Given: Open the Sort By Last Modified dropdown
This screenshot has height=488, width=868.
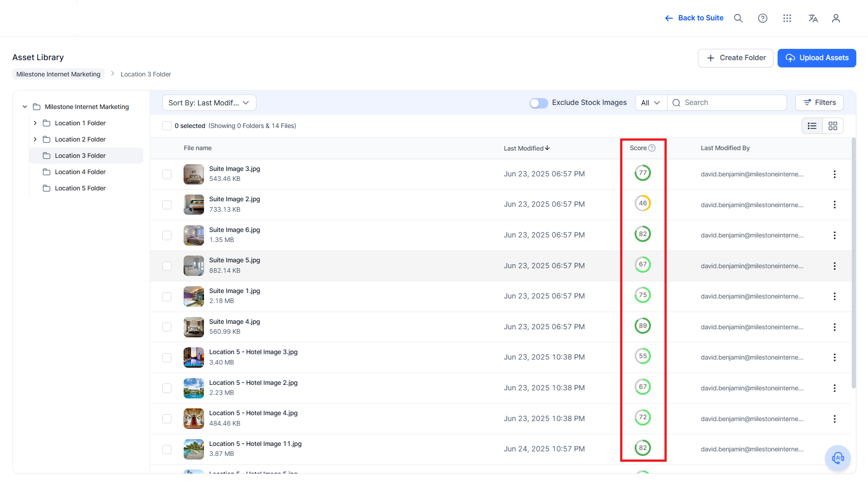Looking at the screenshot, I should [x=209, y=103].
